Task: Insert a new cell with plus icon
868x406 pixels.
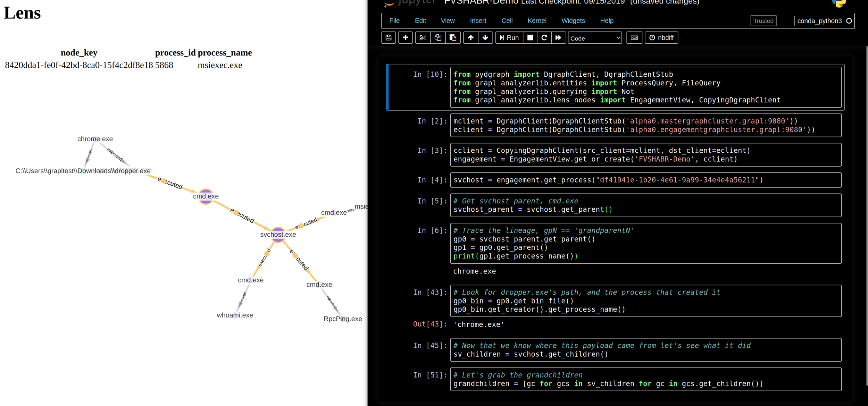Action: coord(405,37)
